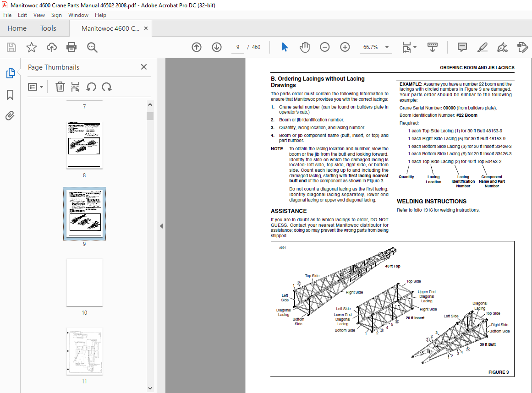Select page 11 thumbnail
Screen dimensions: 532x393
pos(84,351)
